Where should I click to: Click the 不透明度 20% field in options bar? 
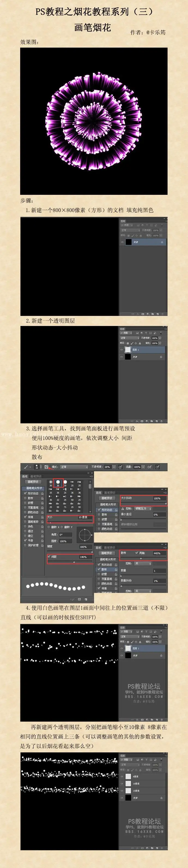click(108, 467)
